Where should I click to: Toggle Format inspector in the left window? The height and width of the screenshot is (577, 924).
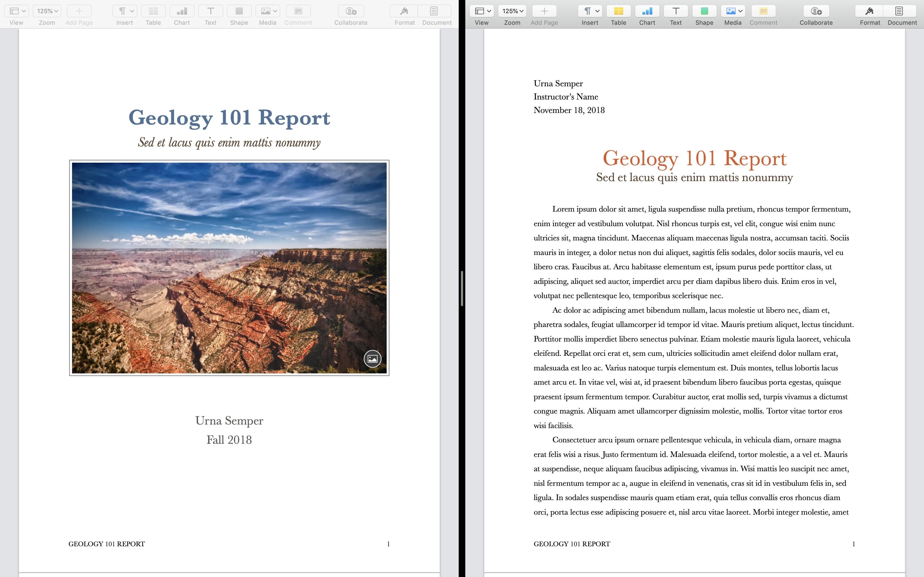[404, 12]
